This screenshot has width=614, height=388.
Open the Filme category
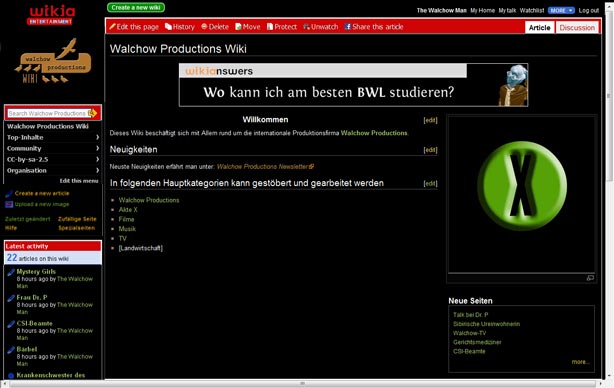(126, 219)
